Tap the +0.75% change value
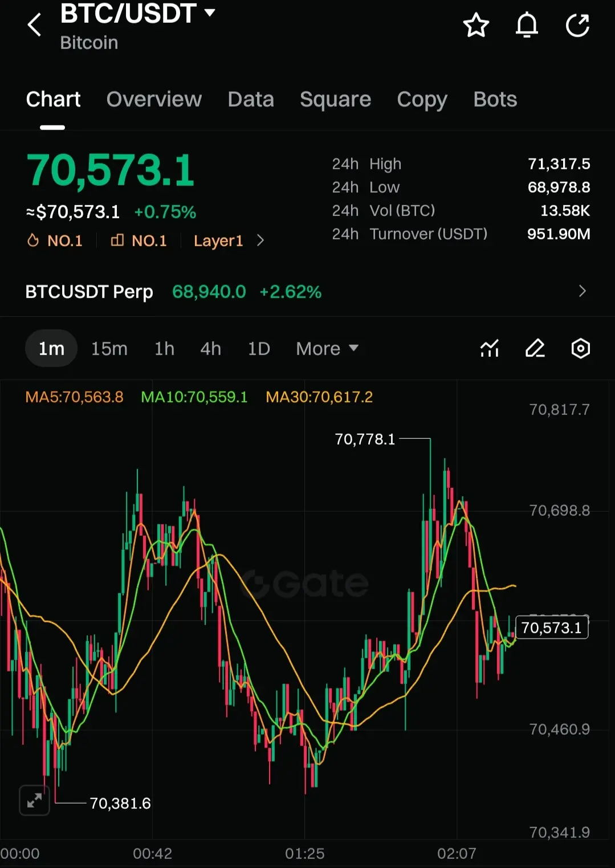The width and height of the screenshot is (615, 868). [165, 212]
